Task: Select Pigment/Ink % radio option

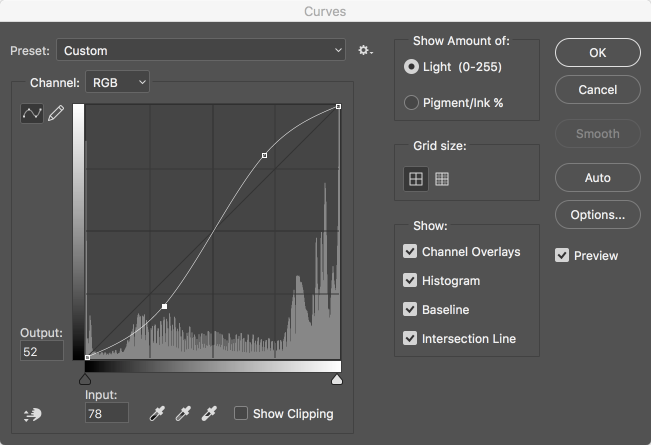Action: pyautogui.click(x=411, y=103)
